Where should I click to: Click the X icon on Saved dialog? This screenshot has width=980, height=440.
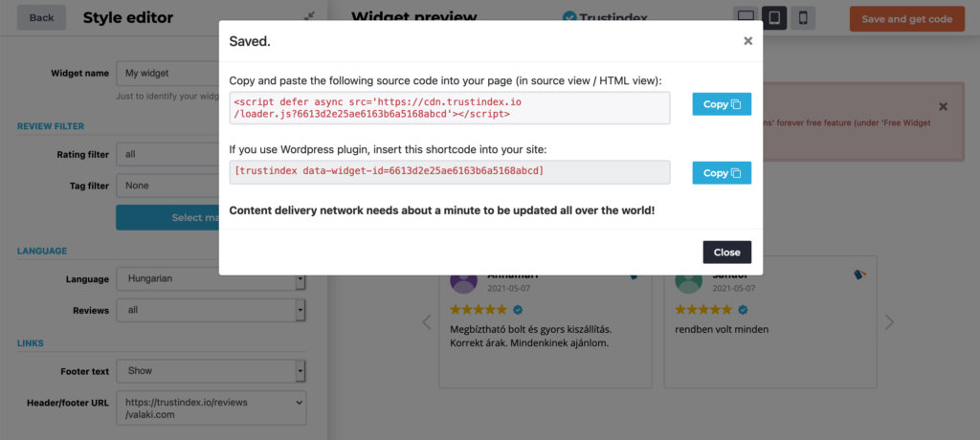pyautogui.click(x=747, y=41)
